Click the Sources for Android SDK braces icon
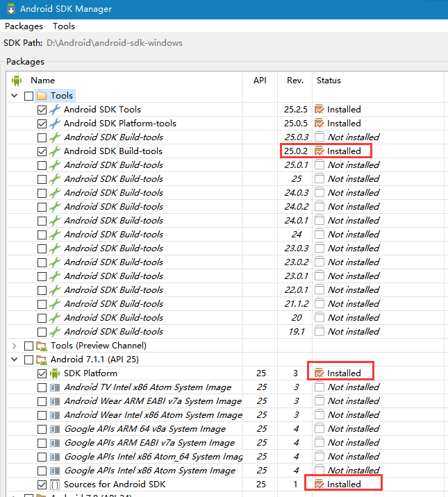The height and width of the screenshot is (497, 448). [x=55, y=484]
